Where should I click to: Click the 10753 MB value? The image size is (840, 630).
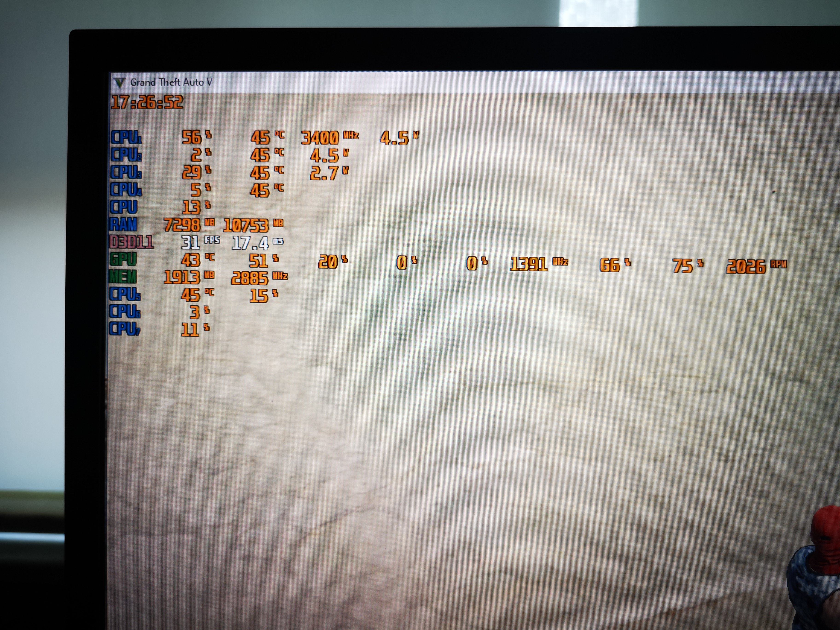pos(253,225)
